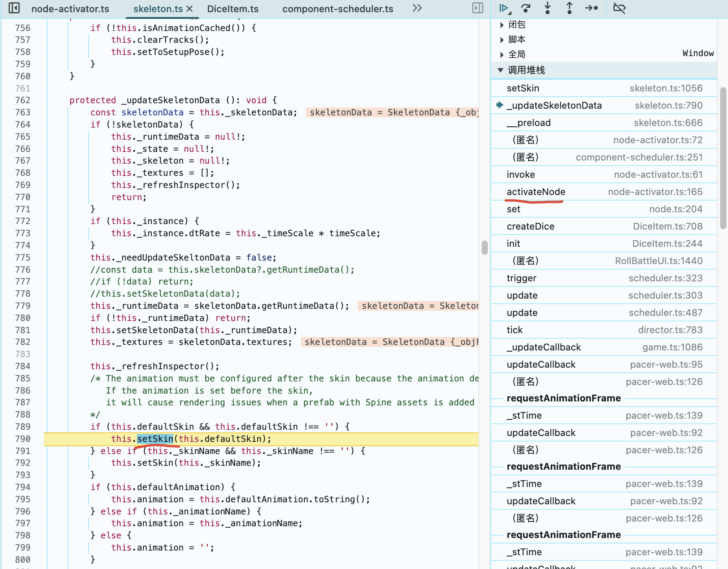Screen dimensions: 728x569
Task: Open component-scheduler.ts tab
Action: (338, 9)
